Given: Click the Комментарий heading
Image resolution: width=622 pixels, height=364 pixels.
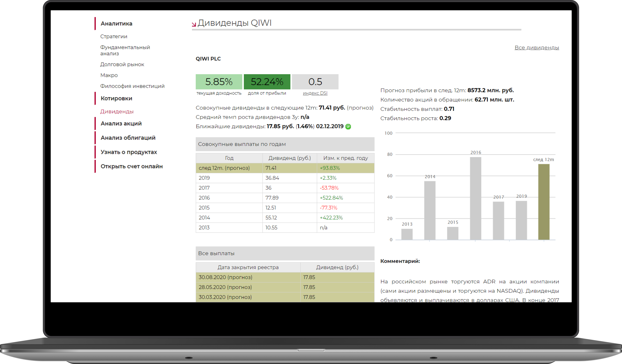Looking at the screenshot, I should pyautogui.click(x=400, y=261).
